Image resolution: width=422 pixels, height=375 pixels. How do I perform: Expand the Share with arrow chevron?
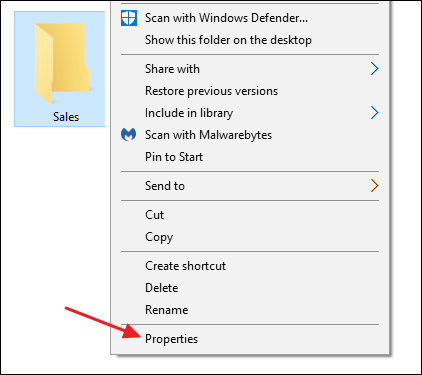point(375,69)
